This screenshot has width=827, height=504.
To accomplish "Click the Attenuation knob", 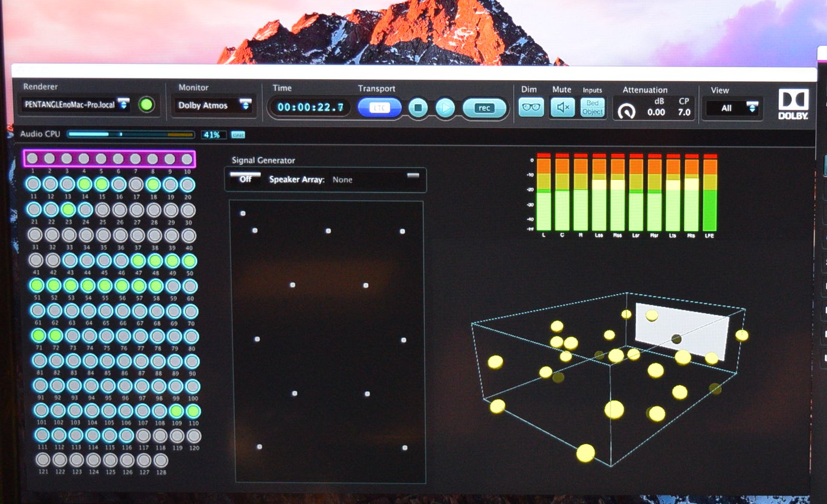I will click(x=626, y=111).
